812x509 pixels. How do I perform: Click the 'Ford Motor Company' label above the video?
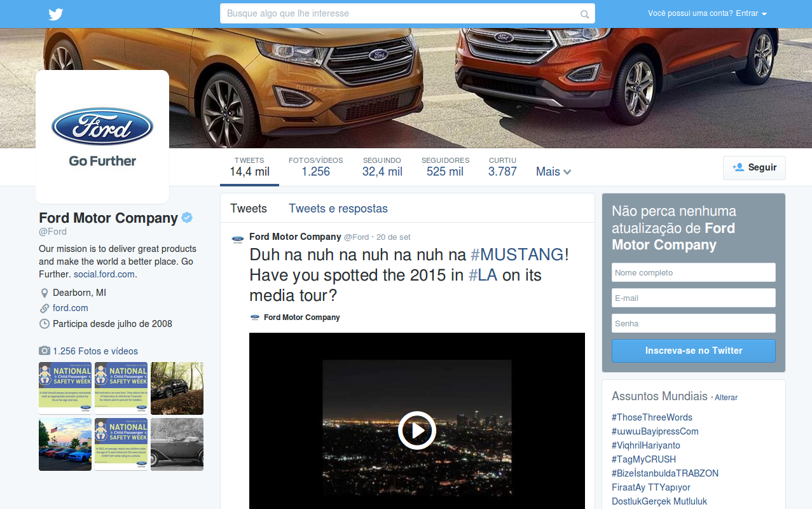[x=302, y=317]
